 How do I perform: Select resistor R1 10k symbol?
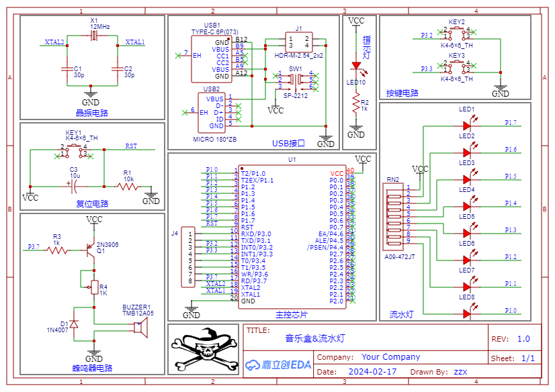(128, 187)
